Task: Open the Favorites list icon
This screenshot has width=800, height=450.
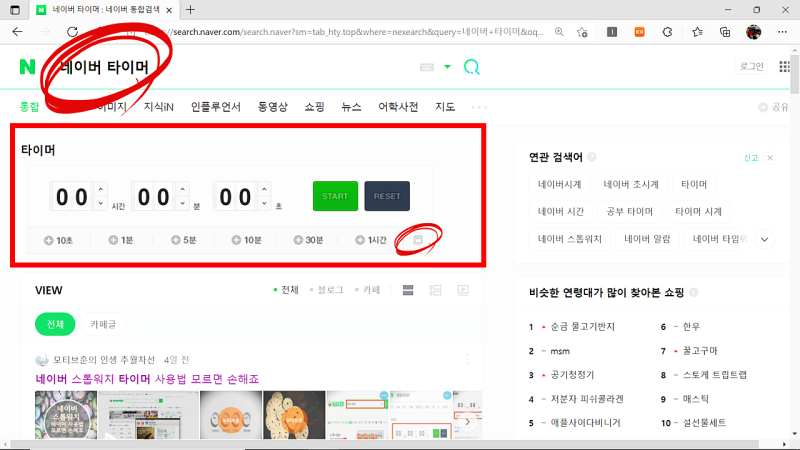Action: point(697,32)
